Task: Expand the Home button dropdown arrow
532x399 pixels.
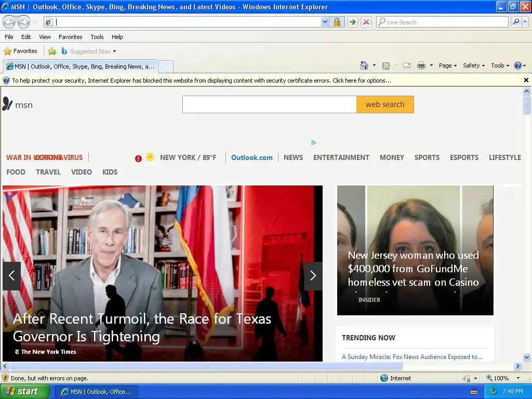Action: click(374, 65)
